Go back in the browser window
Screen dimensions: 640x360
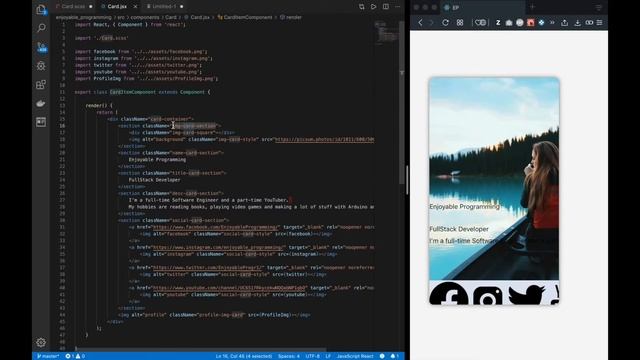pyautogui.click(x=420, y=22)
